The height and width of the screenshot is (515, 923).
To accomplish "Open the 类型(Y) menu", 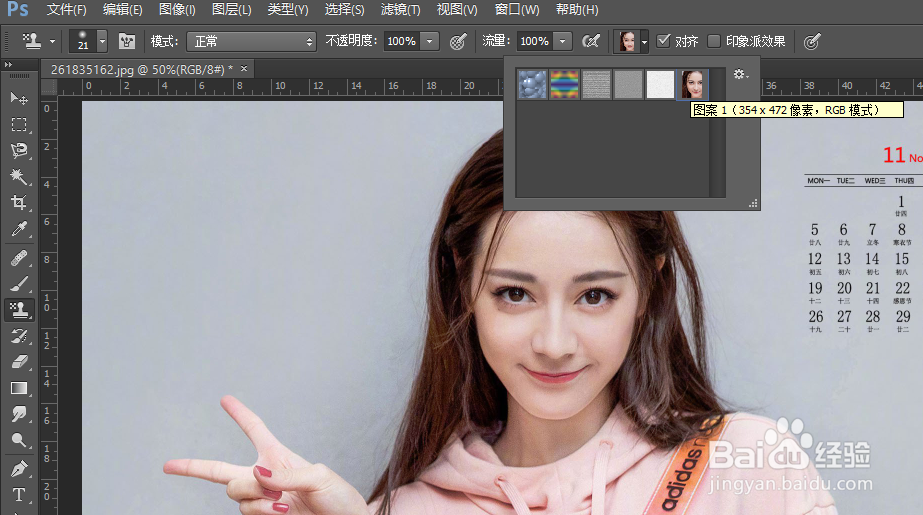I will click(288, 10).
